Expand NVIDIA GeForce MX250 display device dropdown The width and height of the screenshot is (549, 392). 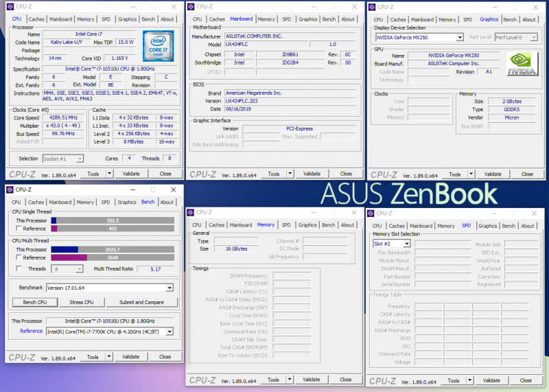(x=459, y=38)
